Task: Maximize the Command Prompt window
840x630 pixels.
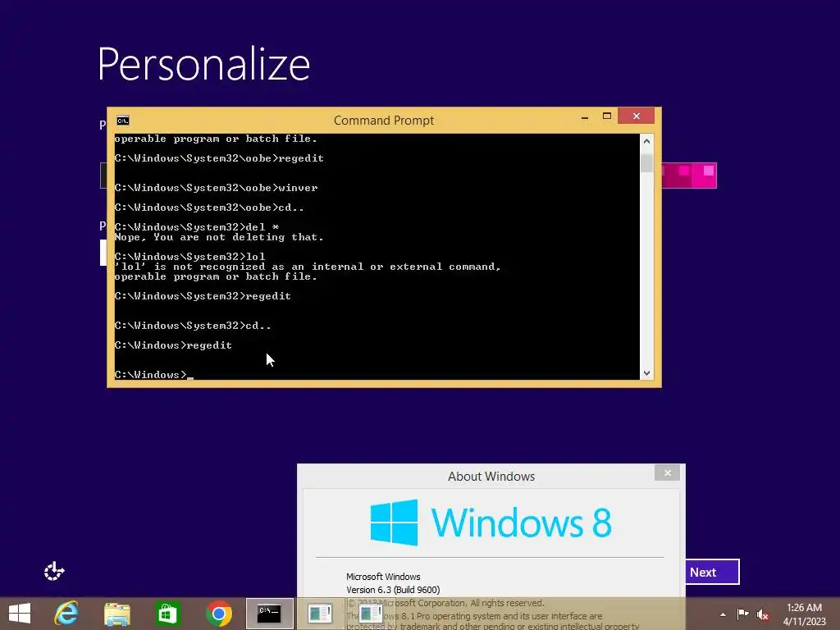Action: (x=606, y=116)
